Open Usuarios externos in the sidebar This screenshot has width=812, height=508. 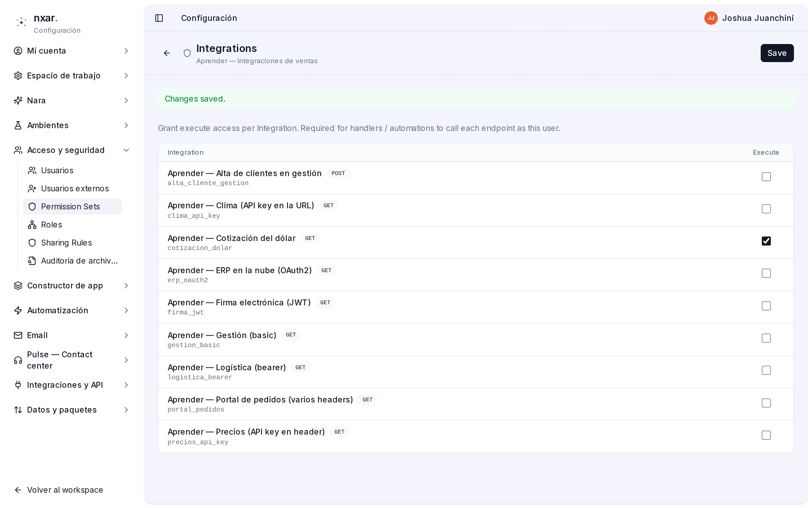[x=72, y=189]
